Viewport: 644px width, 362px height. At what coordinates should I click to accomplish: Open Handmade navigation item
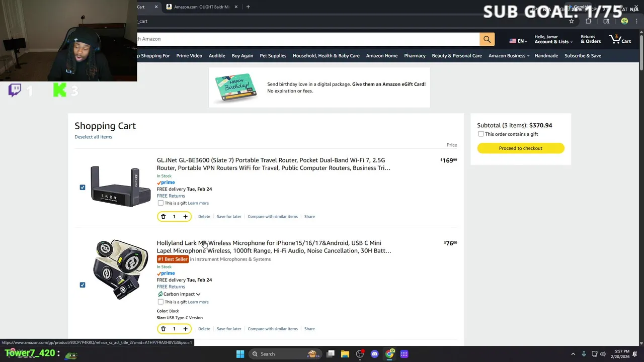pos(546,56)
